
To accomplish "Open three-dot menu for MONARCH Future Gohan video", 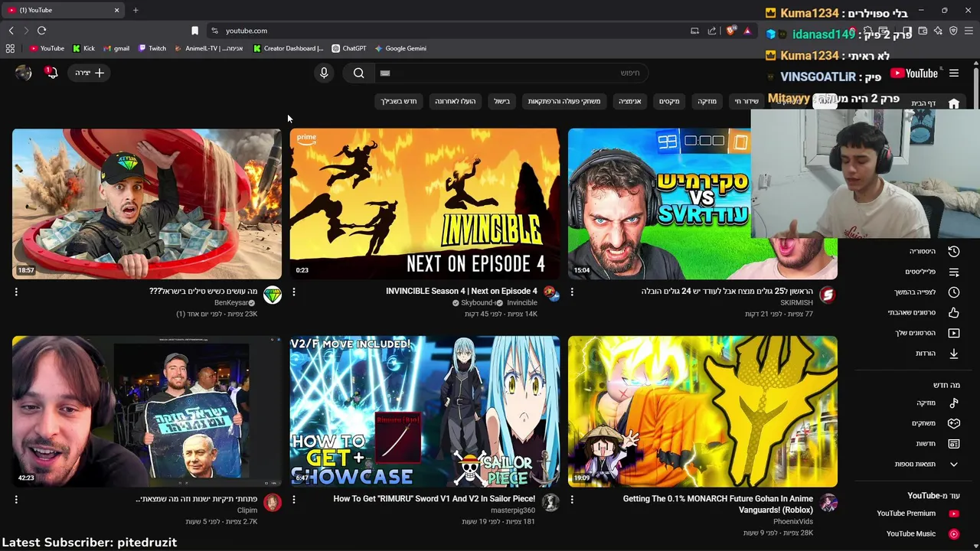I will pos(572,499).
